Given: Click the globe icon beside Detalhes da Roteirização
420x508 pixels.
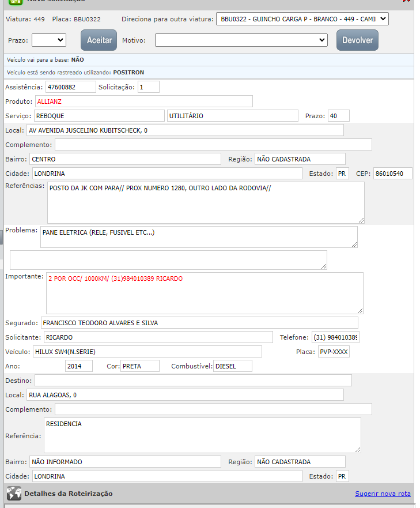Looking at the screenshot, I should point(14,494).
